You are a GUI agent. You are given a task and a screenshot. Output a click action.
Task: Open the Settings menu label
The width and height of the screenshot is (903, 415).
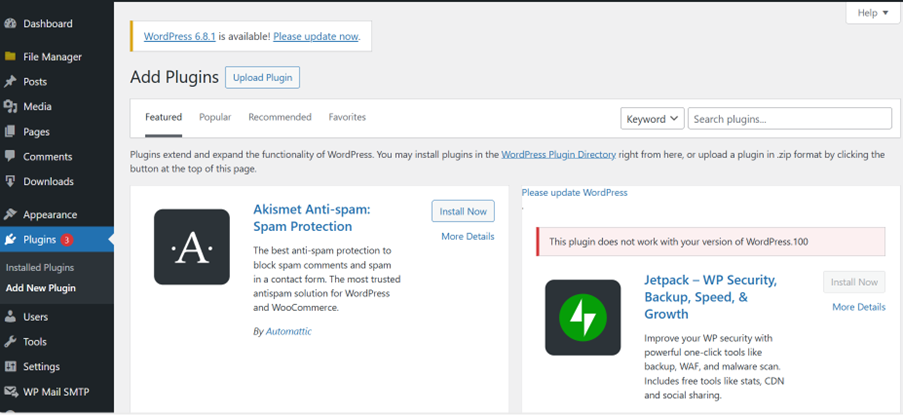coord(41,367)
